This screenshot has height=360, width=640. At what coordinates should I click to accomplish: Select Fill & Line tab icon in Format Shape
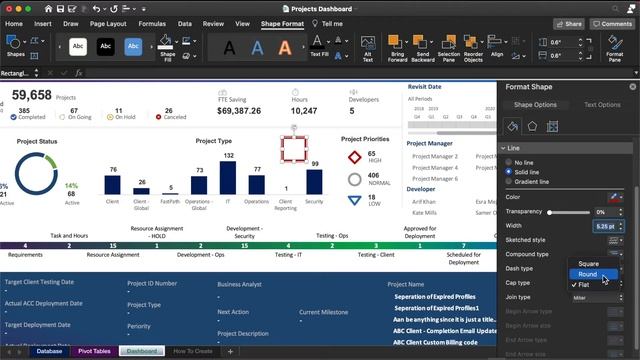[513, 127]
